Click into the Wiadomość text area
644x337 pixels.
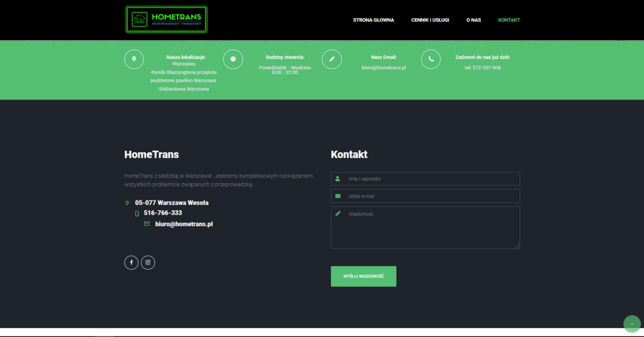[431, 228]
